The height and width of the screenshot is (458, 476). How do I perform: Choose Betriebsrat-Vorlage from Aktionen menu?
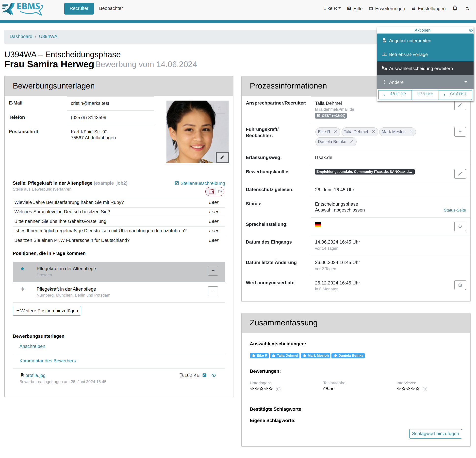(408, 54)
